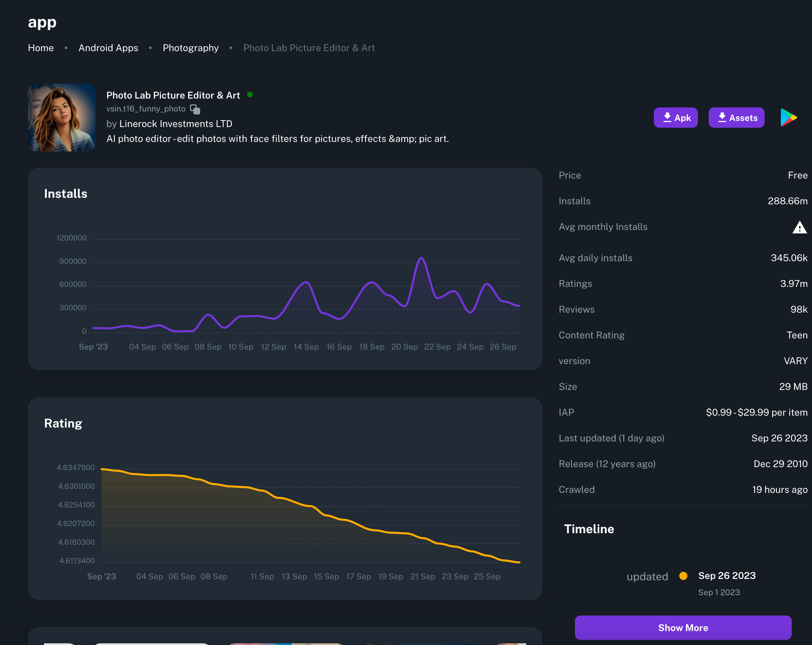Click the Assets download button
Image resolution: width=812 pixels, height=645 pixels.
click(x=736, y=118)
